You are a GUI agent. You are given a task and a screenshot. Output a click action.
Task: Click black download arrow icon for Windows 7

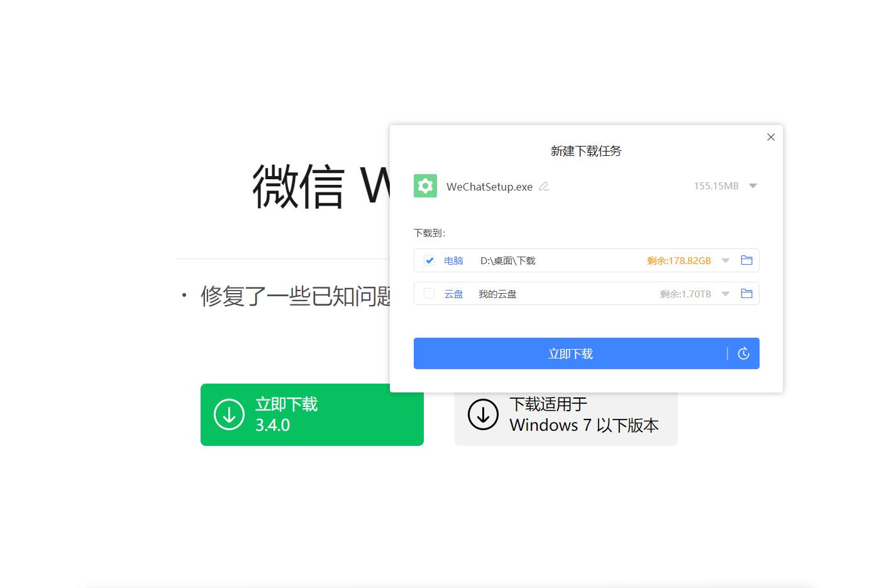click(483, 414)
